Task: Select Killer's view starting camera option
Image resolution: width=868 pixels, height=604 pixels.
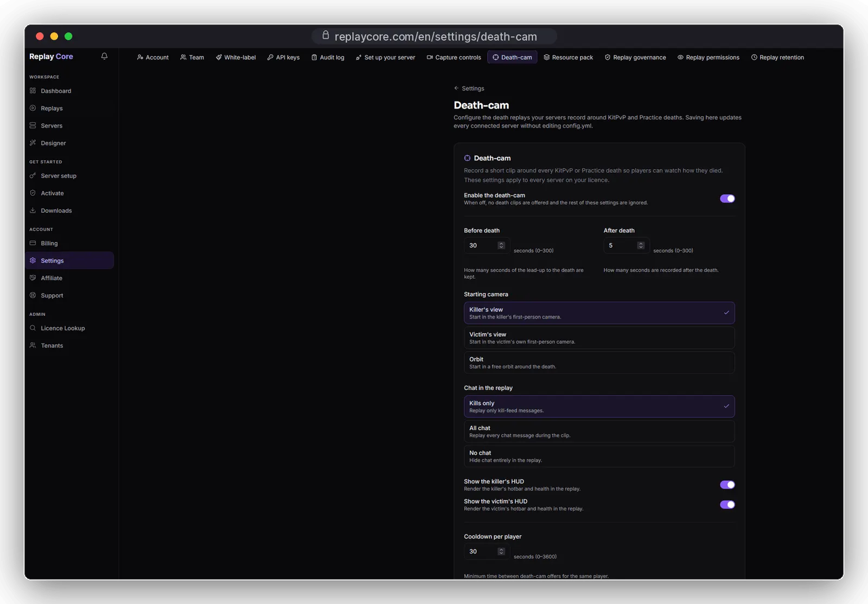Action: (599, 313)
